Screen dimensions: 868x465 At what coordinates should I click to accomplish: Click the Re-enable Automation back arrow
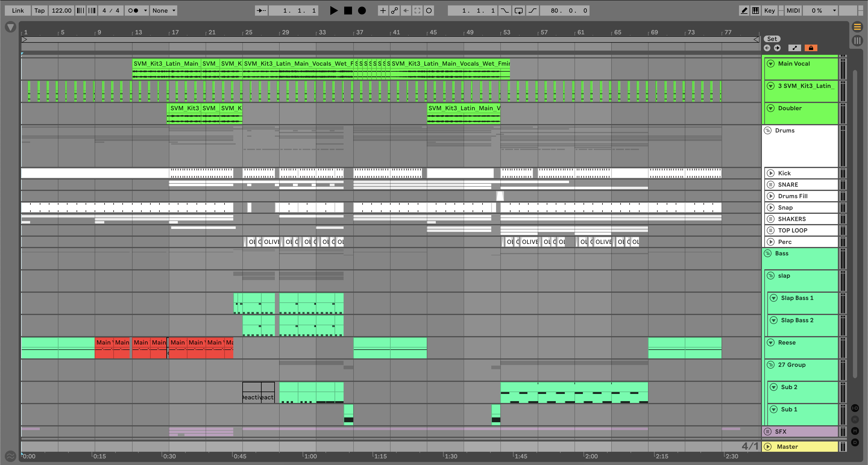coord(406,11)
